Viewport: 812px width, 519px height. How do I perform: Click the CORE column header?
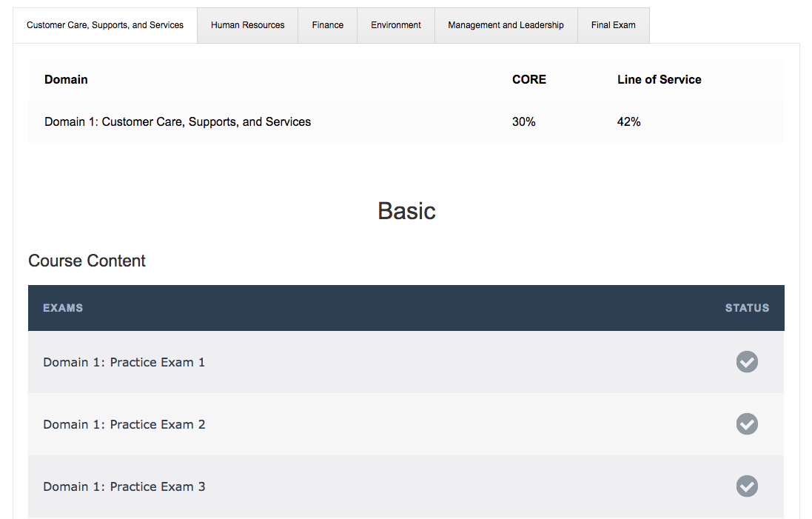pos(529,79)
